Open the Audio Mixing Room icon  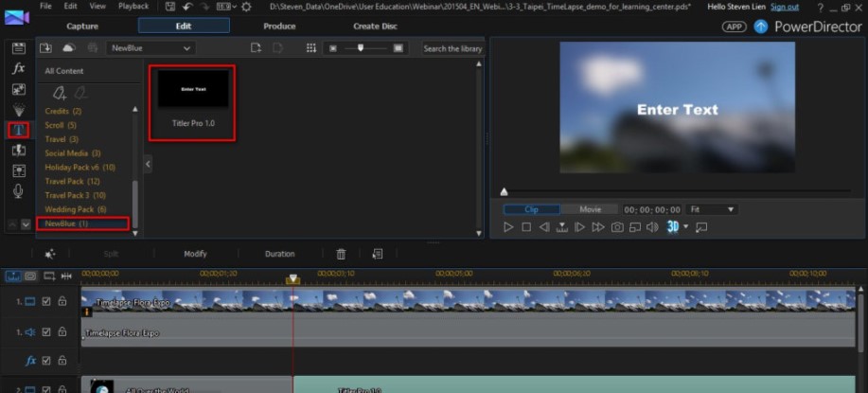pyautogui.click(x=19, y=170)
